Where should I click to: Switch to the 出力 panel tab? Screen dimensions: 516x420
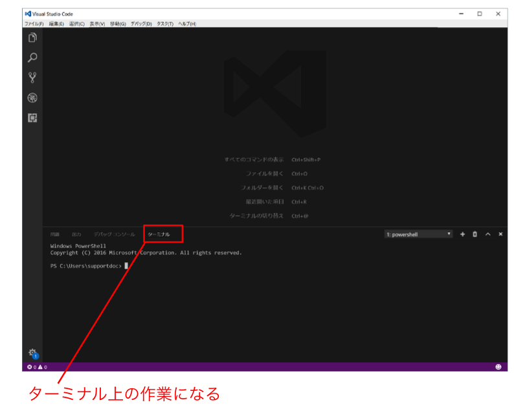(76, 234)
